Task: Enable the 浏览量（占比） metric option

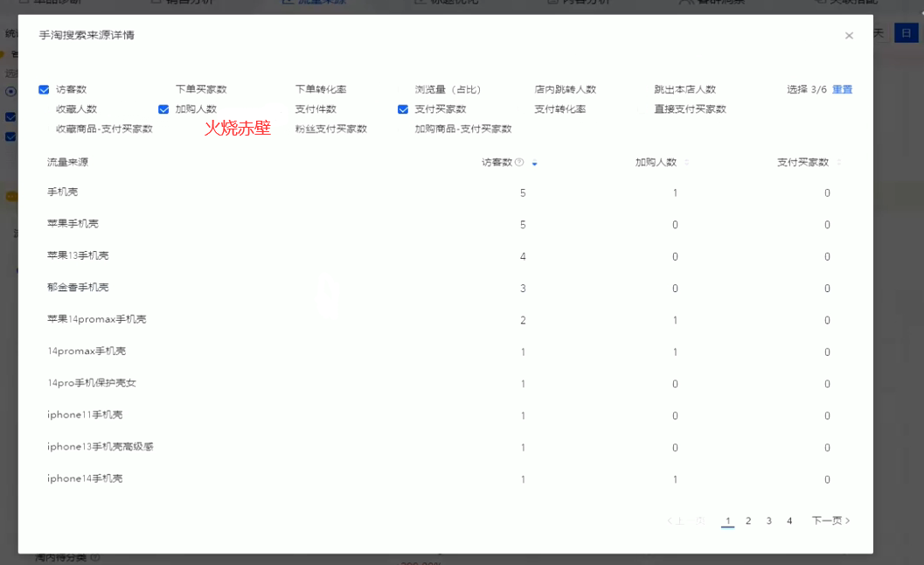Action: [448, 89]
